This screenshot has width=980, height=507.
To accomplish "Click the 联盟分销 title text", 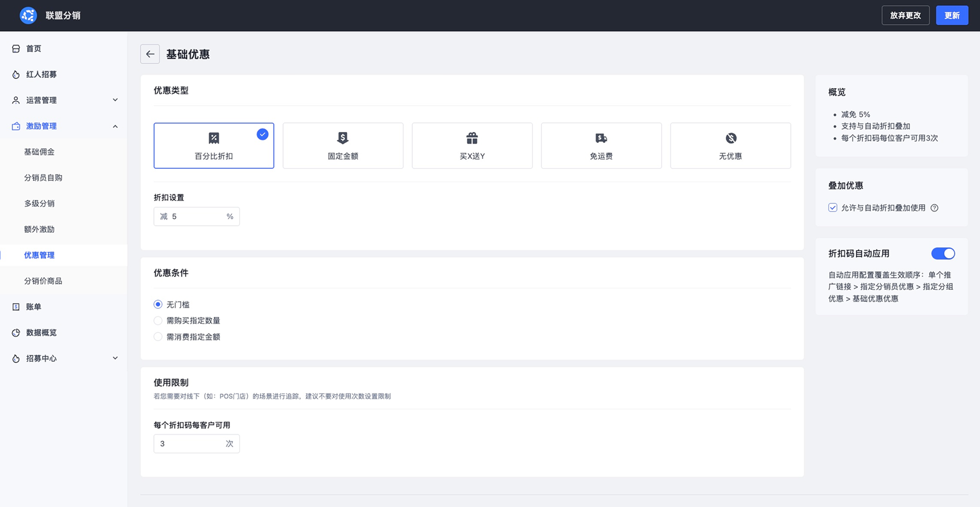I will coord(63,16).
